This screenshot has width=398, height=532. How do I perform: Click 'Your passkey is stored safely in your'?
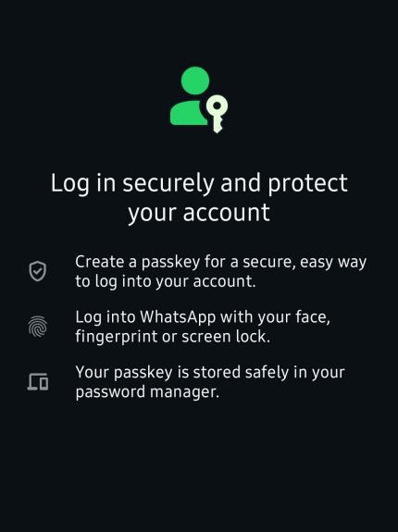click(210, 373)
